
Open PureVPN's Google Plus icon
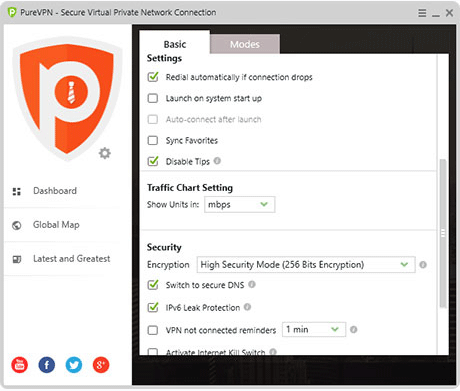click(101, 364)
